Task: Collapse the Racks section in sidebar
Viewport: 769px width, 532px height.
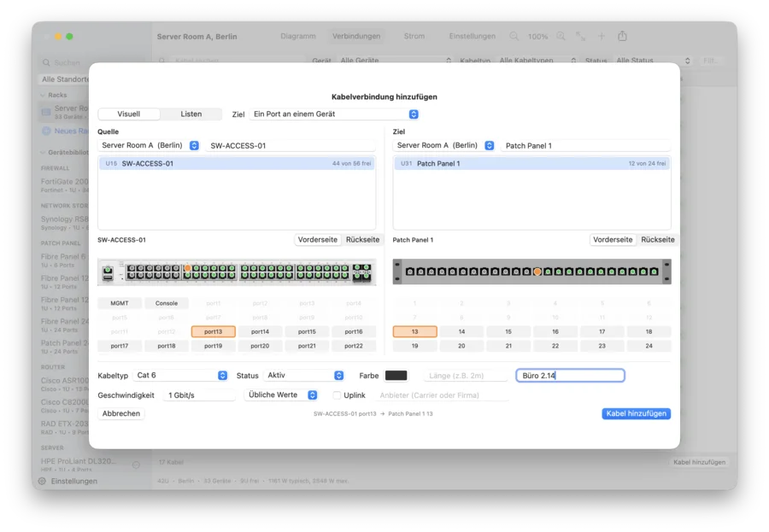Action: pyautogui.click(x=43, y=95)
